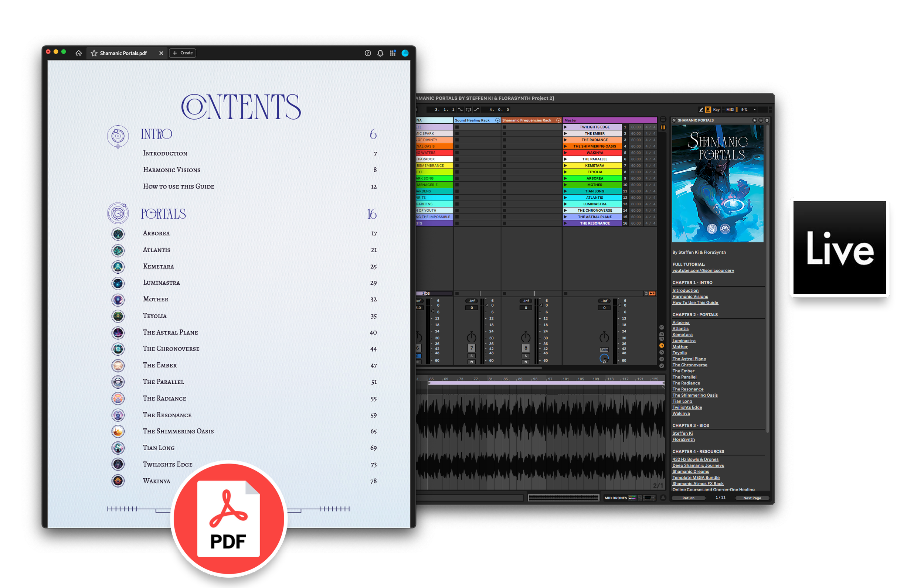
Task: Click the clip overview strip at bottom
Action: 563,498
